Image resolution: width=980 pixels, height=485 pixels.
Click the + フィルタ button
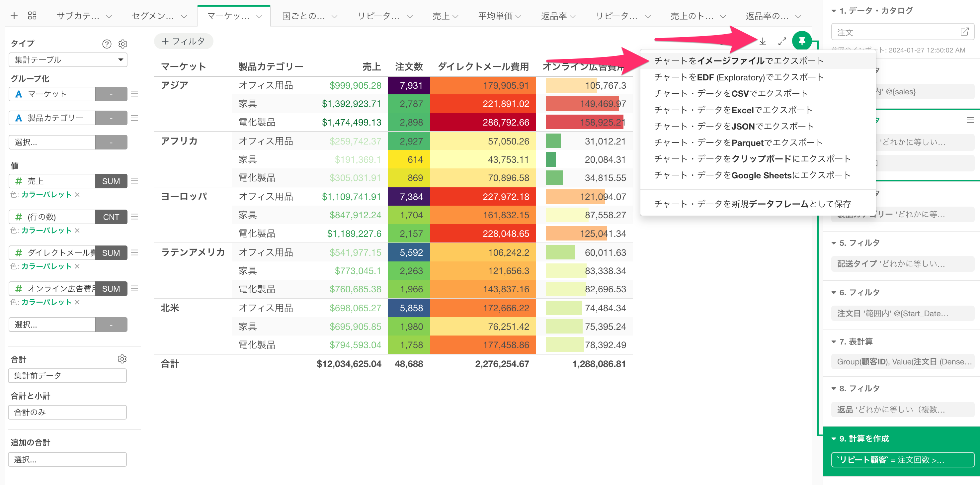183,41
